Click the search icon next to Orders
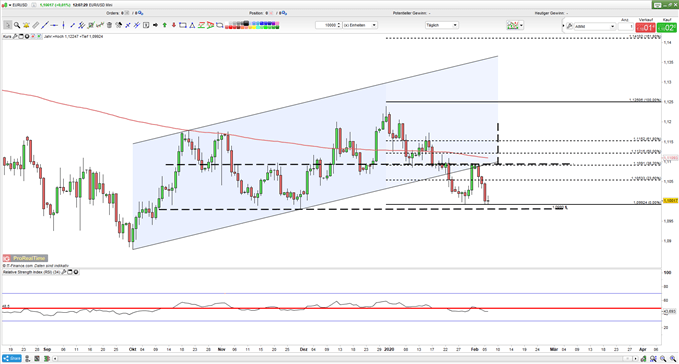The width and height of the screenshot is (679, 364). pos(141,13)
